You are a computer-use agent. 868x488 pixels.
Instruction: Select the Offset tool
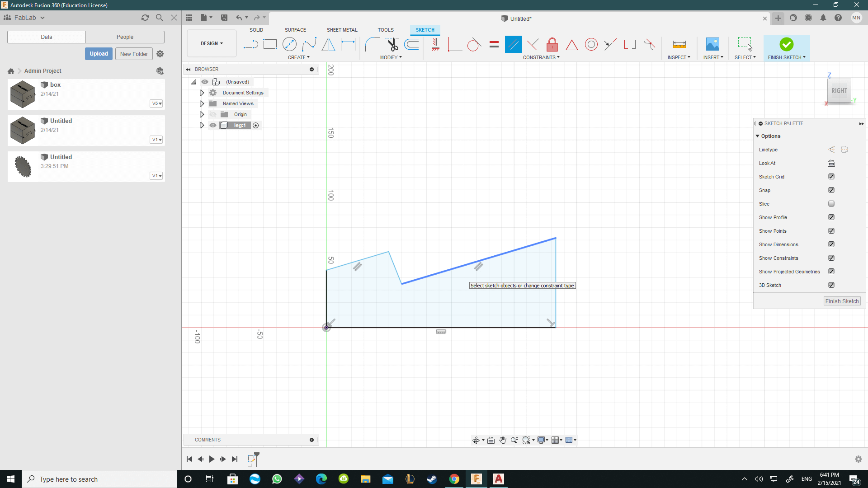click(x=412, y=44)
